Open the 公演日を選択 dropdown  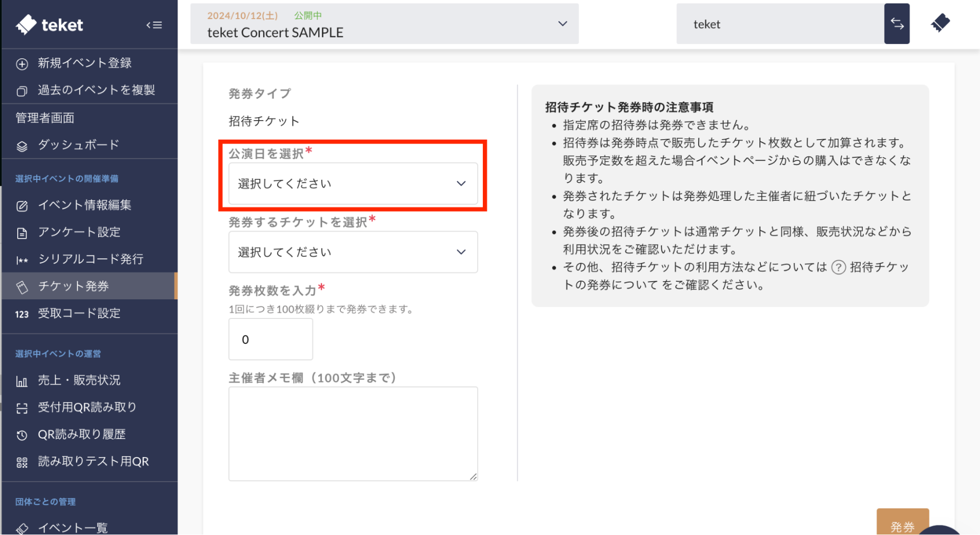tap(352, 184)
